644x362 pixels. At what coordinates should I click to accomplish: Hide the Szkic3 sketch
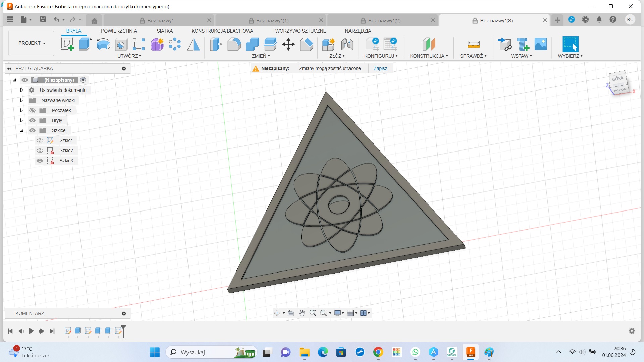[x=40, y=161]
